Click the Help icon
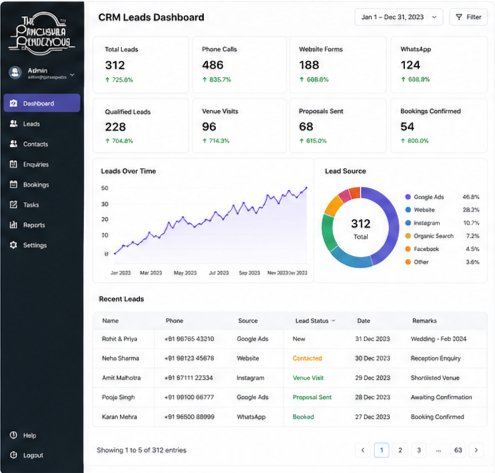Screen dimensions: 495x473 coord(13,435)
